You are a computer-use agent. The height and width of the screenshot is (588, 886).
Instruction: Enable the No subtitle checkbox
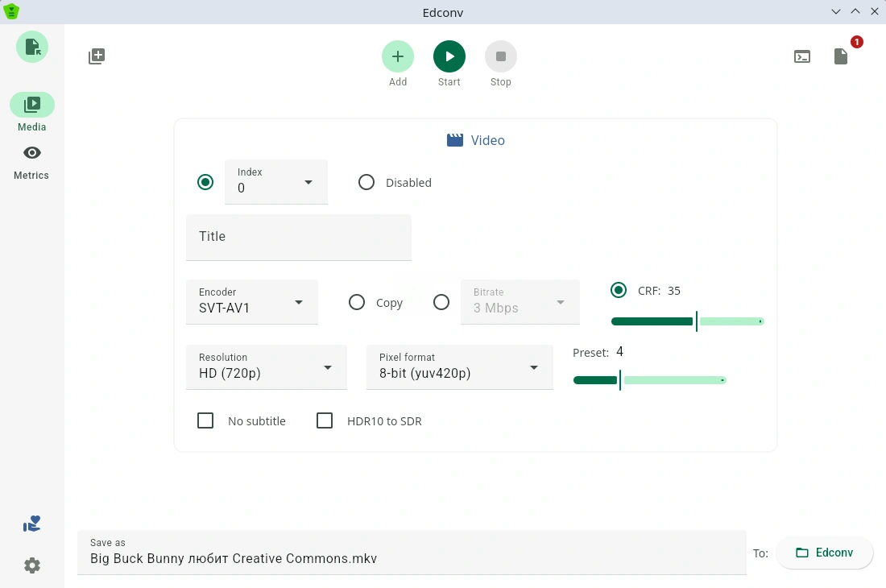[x=205, y=420]
